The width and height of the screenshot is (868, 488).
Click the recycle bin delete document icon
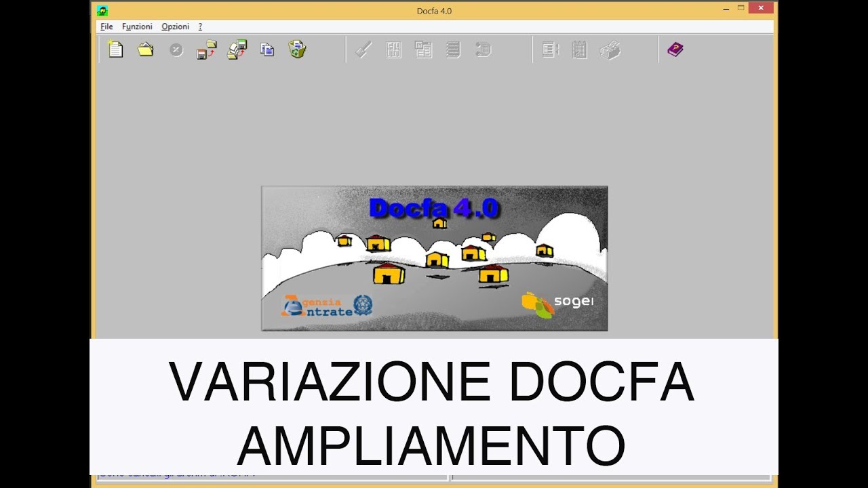click(298, 49)
